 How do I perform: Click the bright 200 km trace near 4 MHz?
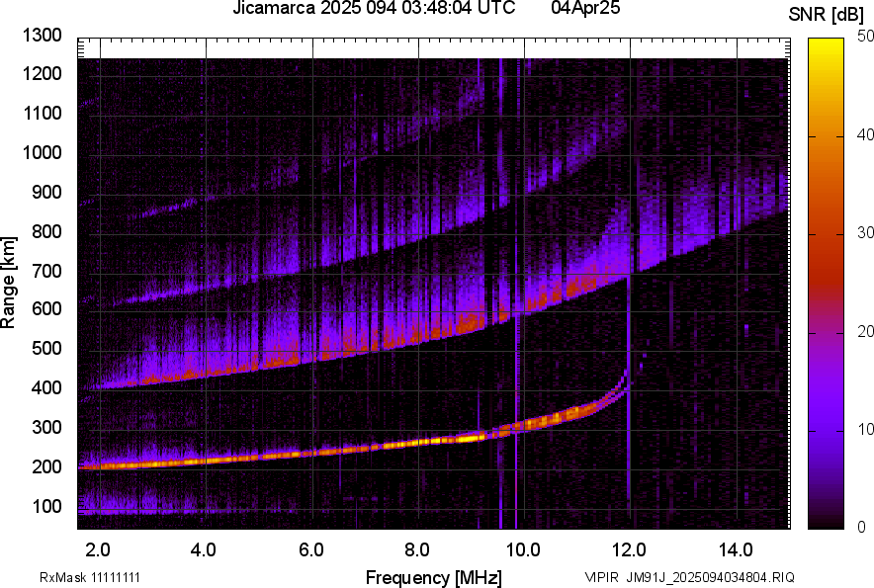pos(207,460)
